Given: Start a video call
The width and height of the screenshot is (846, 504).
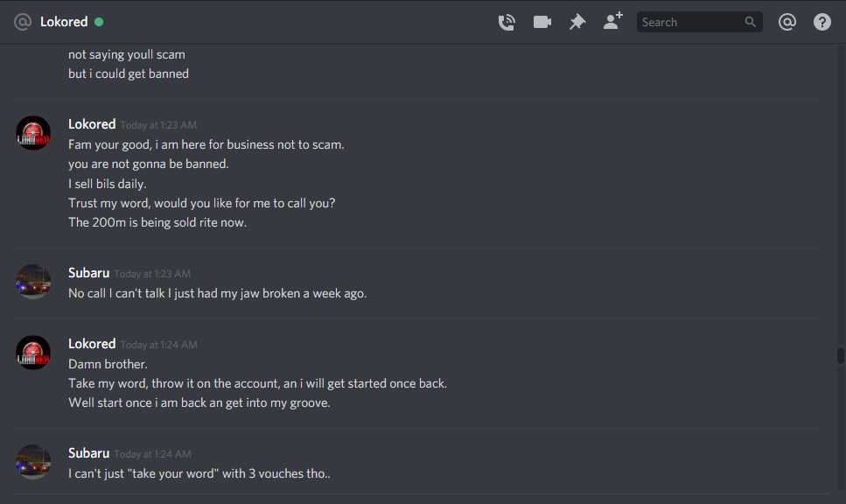Looking at the screenshot, I should pos(542,22).
